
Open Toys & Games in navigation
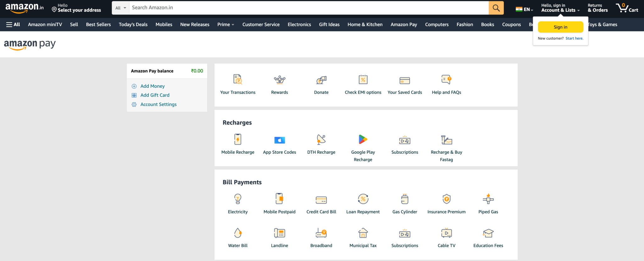(602, 25)
